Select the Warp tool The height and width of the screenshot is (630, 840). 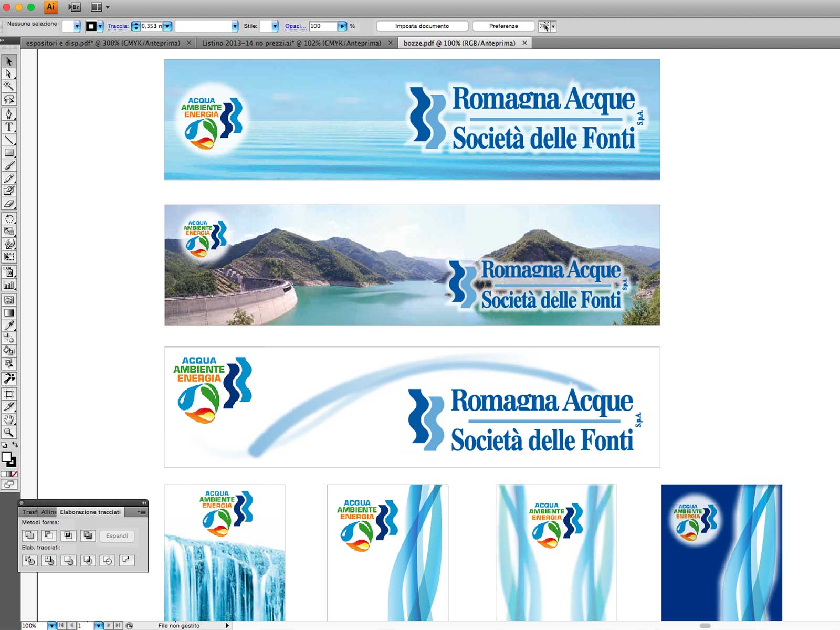[9, 244]
